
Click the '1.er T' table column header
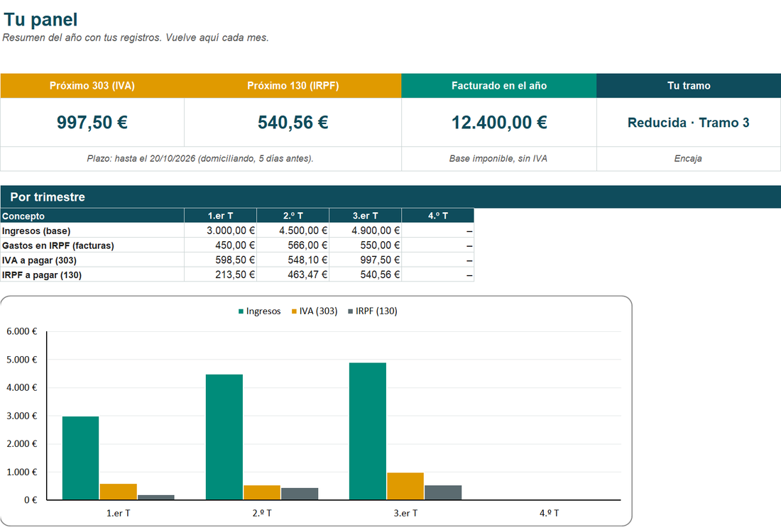point(220,216)
